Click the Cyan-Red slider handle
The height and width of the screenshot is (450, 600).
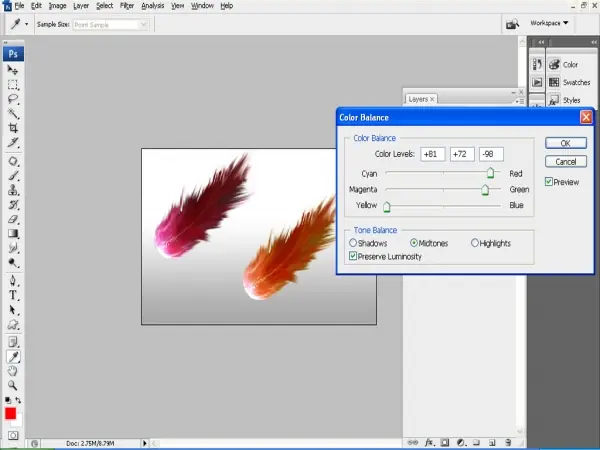(x=490, y=173)
